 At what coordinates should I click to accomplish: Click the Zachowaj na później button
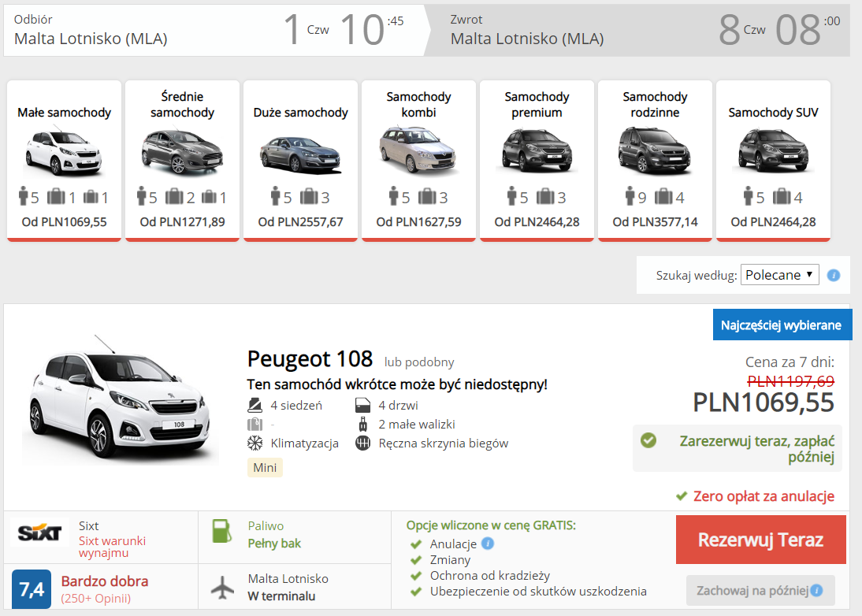click(x=760, y=590)
